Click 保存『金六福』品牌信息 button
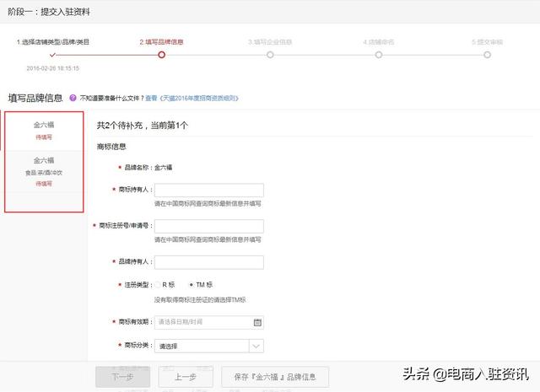The height and width of the screenshot is (392, 540). coord(275,377)
